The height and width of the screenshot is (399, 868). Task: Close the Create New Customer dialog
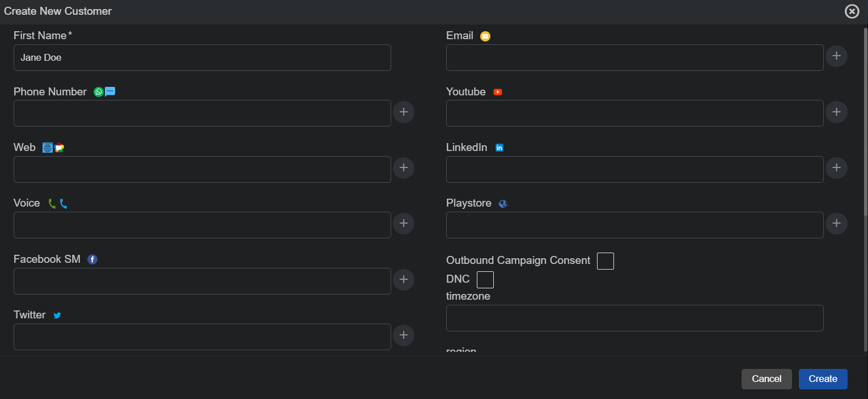tap(852, 11)
